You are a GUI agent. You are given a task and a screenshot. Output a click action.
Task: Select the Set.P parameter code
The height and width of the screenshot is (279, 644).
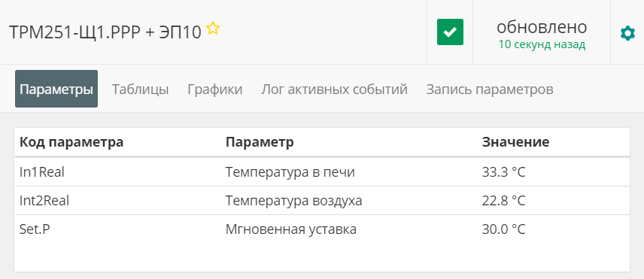pos(35,229)
